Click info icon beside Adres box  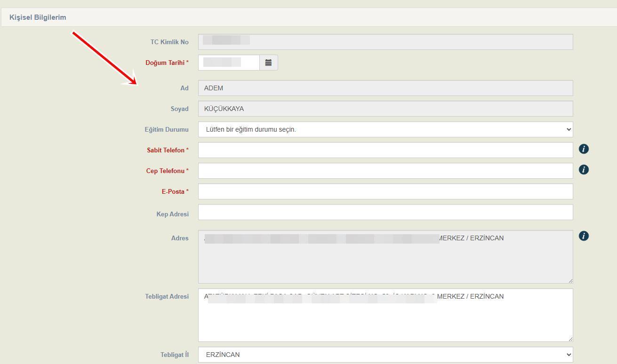pyautogui.click(x=584, y=236)
